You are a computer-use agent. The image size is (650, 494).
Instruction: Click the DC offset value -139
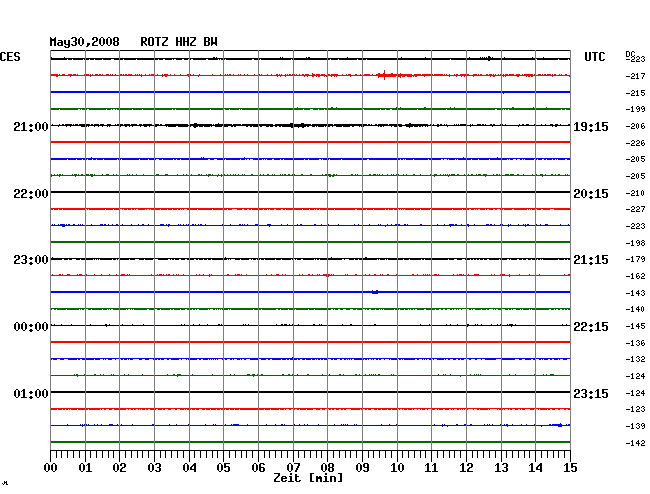(x=635, y=426)
